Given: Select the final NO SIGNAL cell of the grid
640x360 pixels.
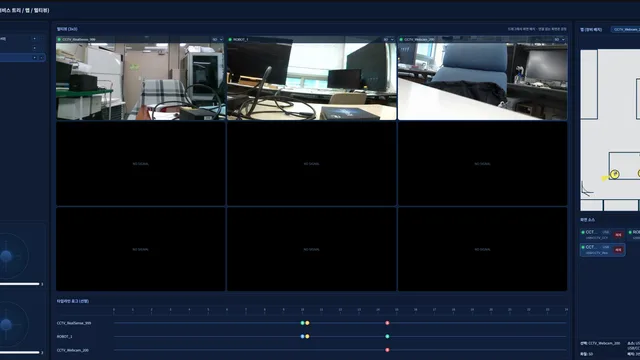Looking at the screenshot, I should tap(482, 249).
